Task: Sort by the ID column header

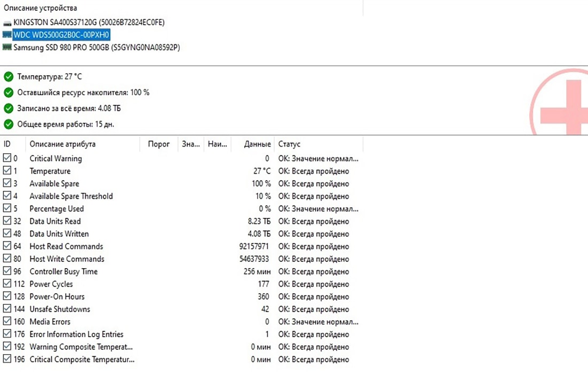Action: [x=7, y=144]
